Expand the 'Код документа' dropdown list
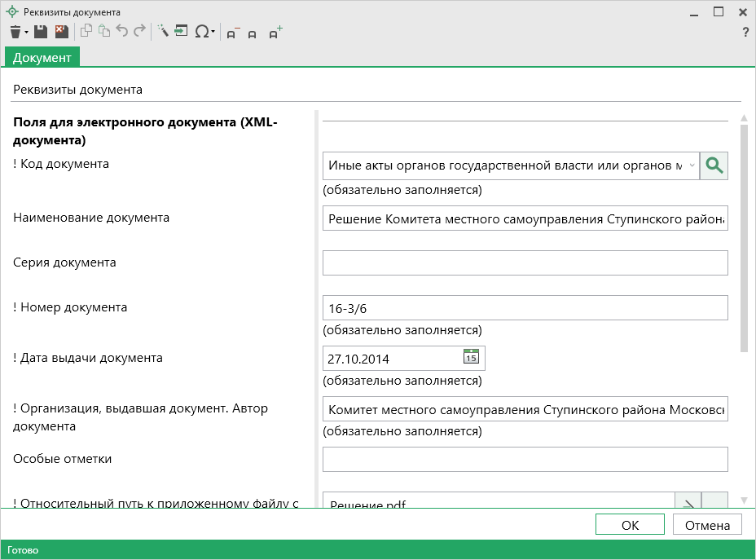 point(692,165)
